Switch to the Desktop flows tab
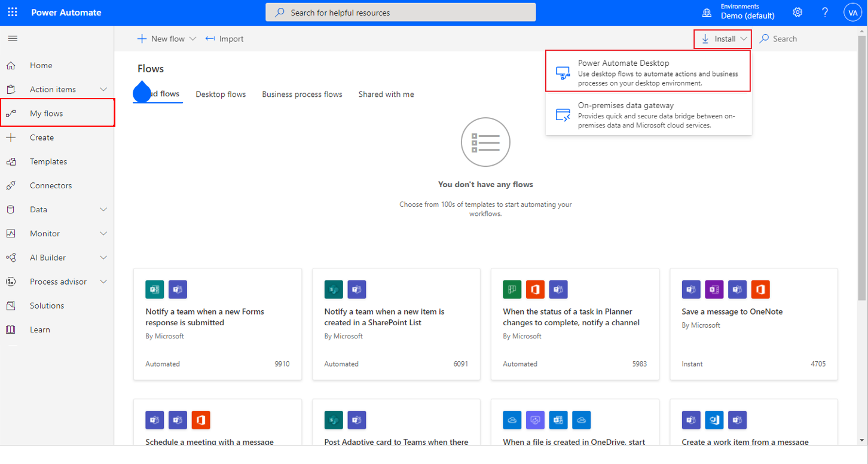The height and width of the screenshot is (464, 868). coord(221,94)
